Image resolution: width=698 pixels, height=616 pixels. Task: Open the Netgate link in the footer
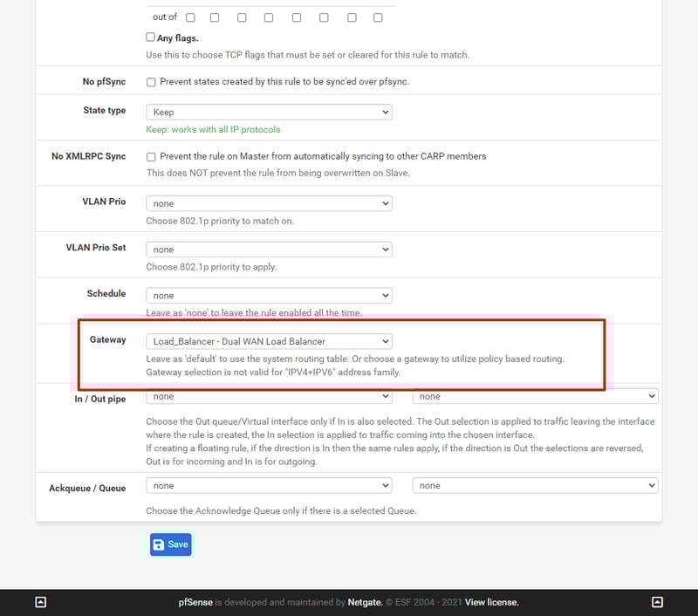click(x=366, y=602)
